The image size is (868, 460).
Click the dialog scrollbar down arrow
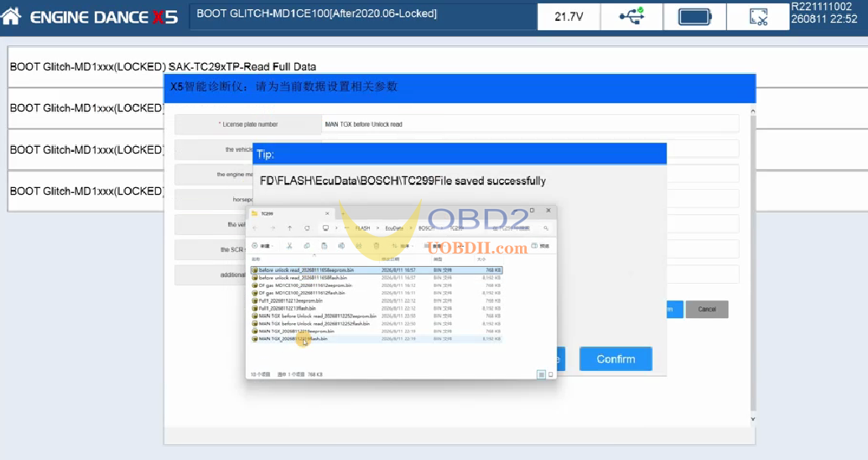tap(752, 419)
